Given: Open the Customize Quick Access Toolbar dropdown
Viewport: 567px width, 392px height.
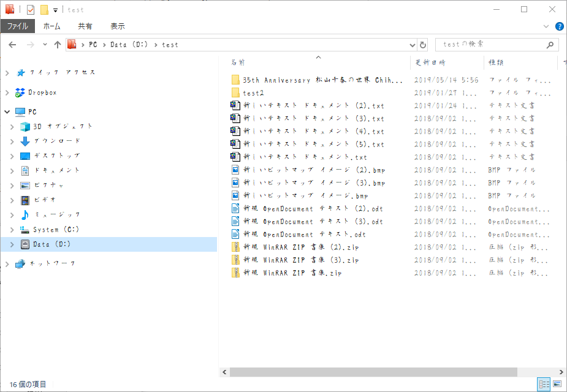Looking at the screenshot, I should pyautogui.click(x=55, y=10).
